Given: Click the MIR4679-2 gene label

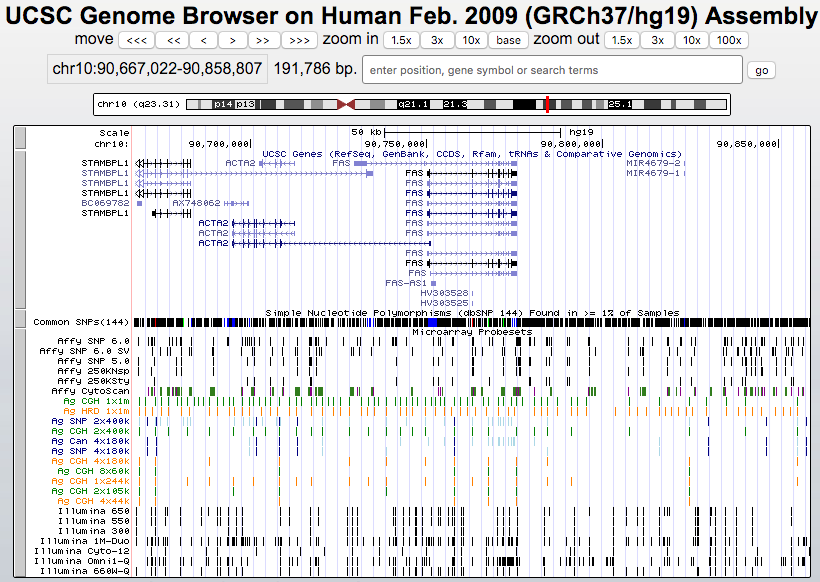Looking at the screenshot, I should [652, 163].
